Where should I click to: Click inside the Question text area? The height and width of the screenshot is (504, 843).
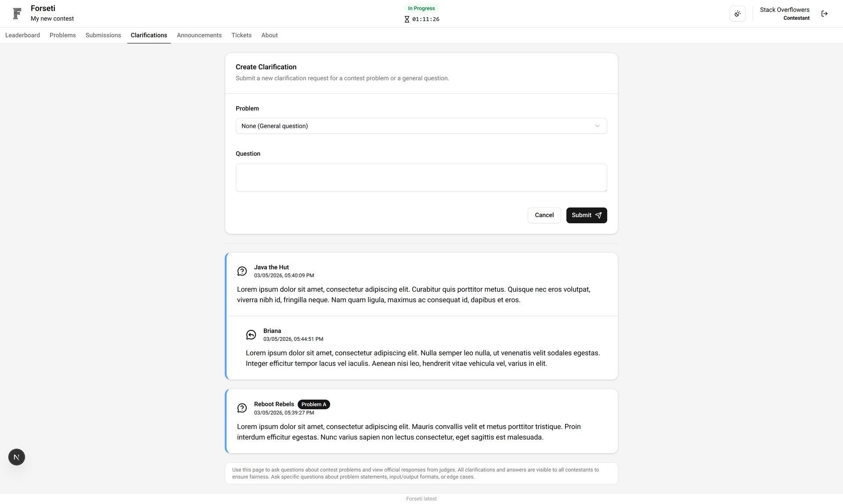(x=421, y=177)
